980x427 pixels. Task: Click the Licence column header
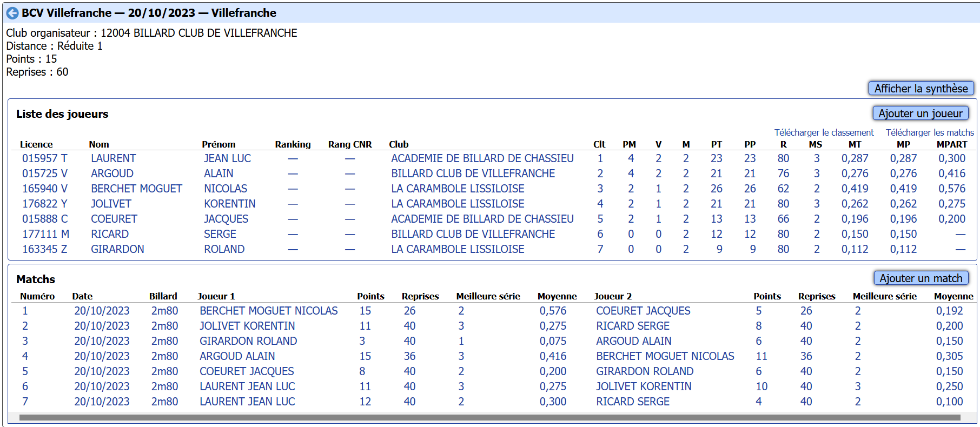point(36,144)
